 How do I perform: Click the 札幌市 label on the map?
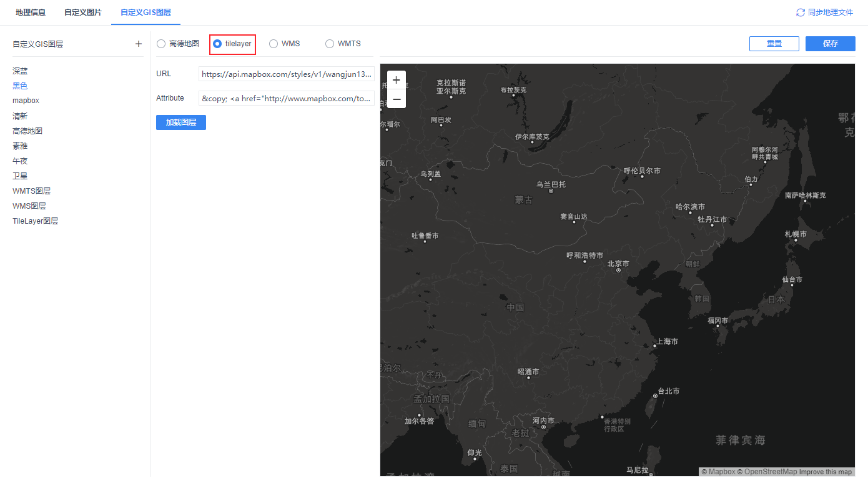pos(796,234)
